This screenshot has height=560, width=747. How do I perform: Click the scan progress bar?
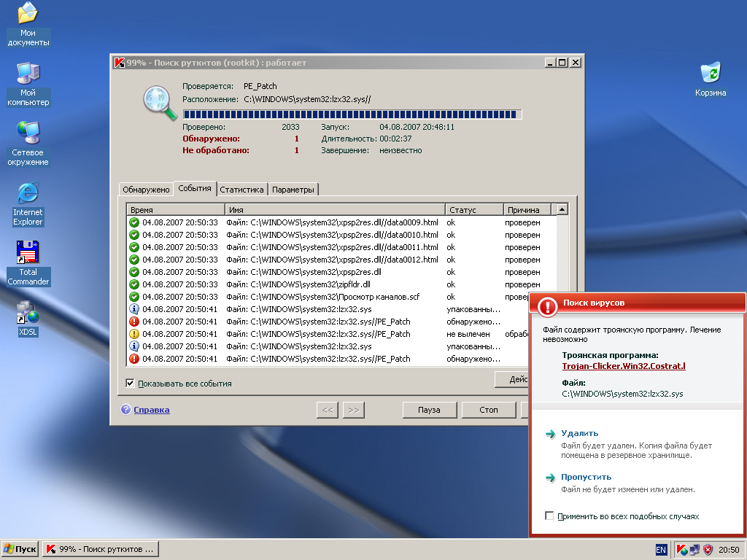[x=352, y=114]
